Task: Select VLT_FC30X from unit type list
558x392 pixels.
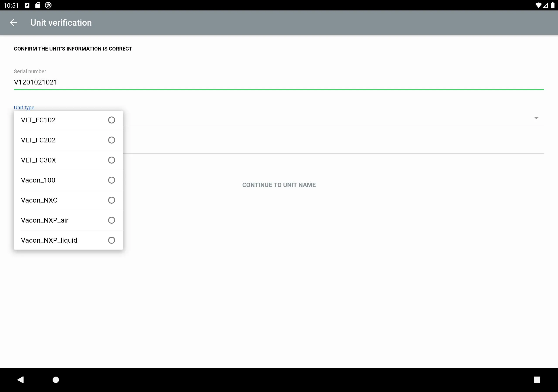Action: tap(68, 160)
